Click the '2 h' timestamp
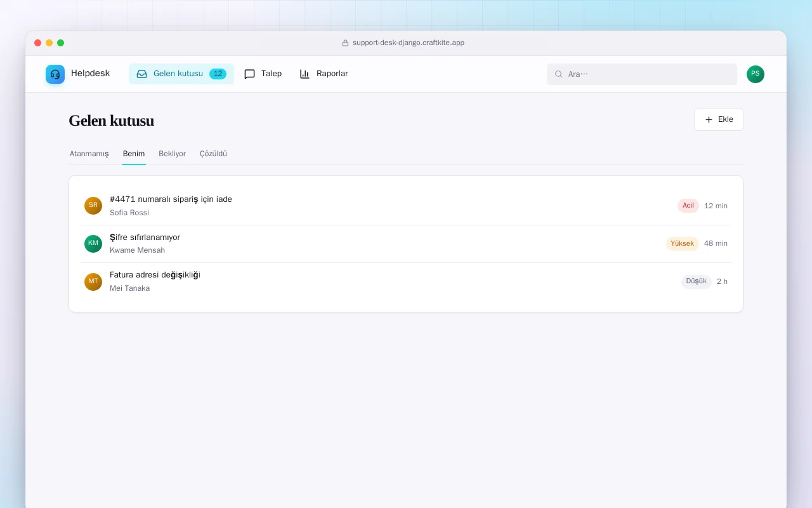812x508 pixels. coord(722,281)
